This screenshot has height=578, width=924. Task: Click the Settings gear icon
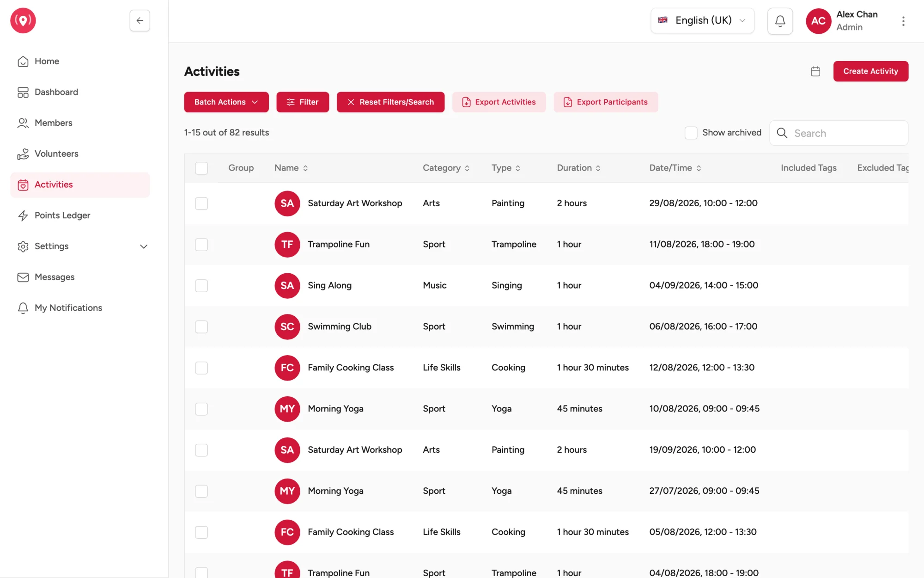point(23,246)
